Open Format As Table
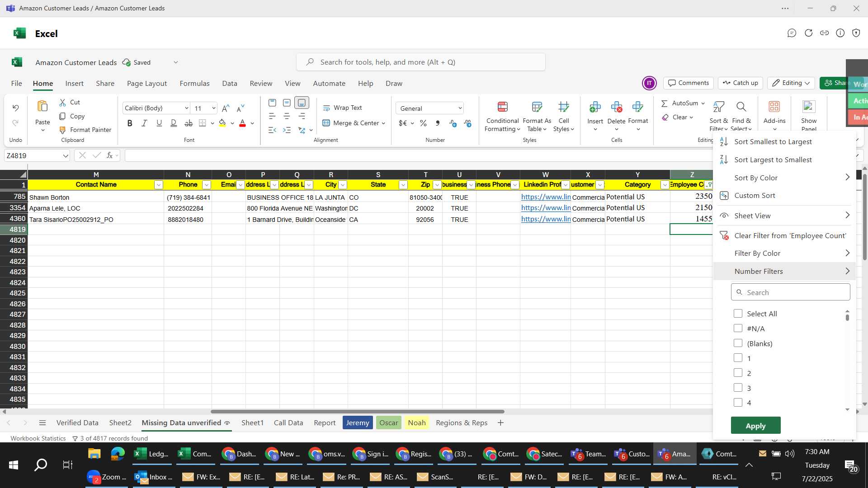Screen dimensions: 868x488 [x=537, y=117]
